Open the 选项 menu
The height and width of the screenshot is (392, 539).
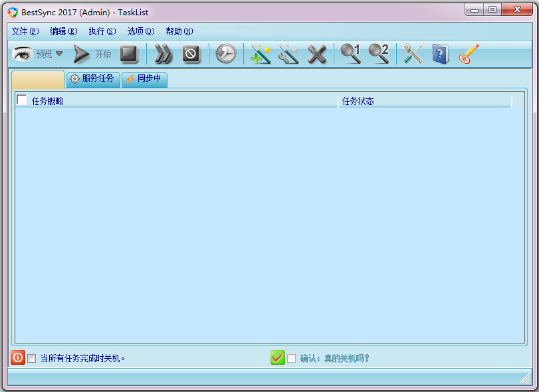tap(140, 31)
